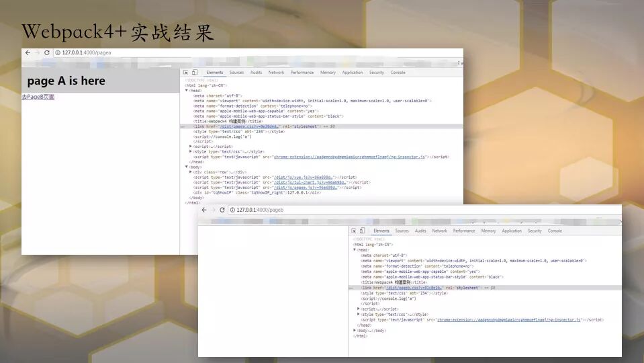Click the address bar showing 127.0.0.1:4000/pagea
Viewport: 644px width, 363px height.
click(x=258, y=52)
